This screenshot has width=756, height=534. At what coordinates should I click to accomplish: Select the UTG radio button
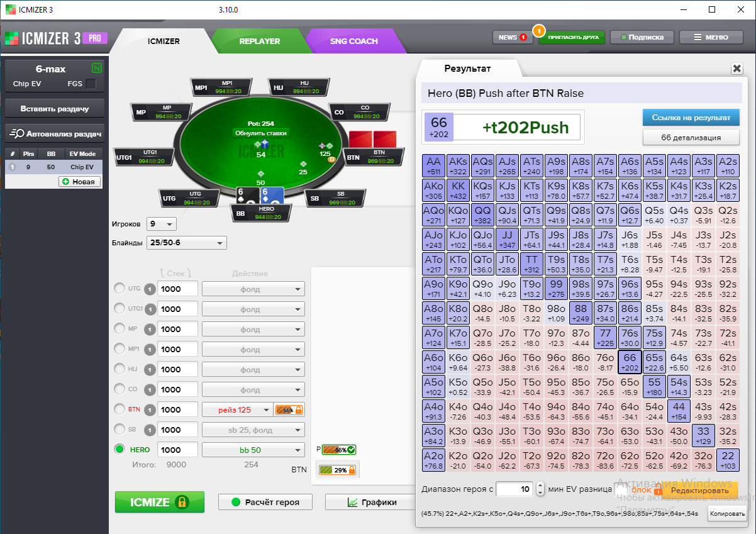click(119, 289)
